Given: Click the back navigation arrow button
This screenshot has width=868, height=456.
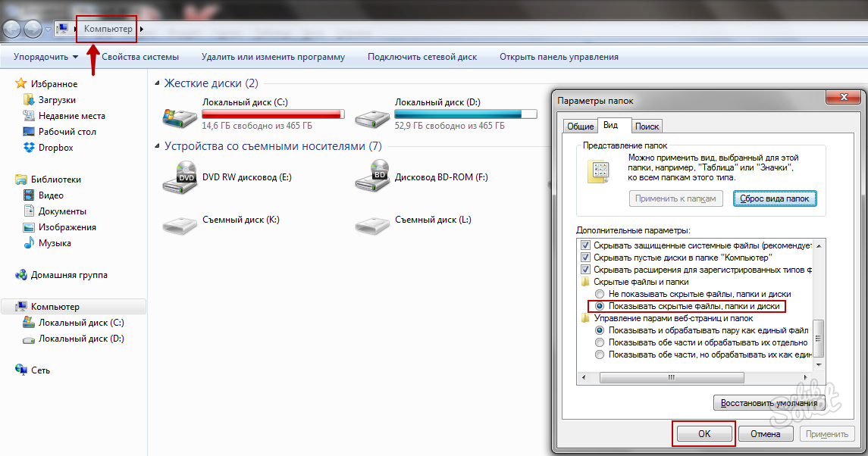Looking at the screenshot, I should click(11, 29).
